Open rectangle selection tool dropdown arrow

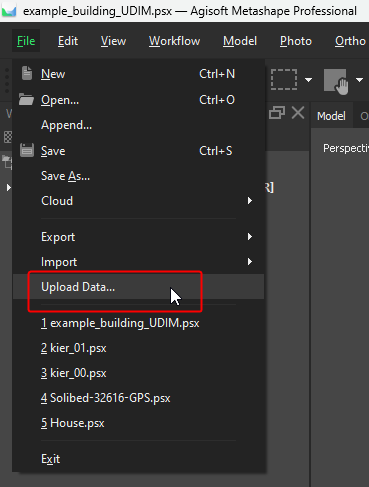[309, 80]
